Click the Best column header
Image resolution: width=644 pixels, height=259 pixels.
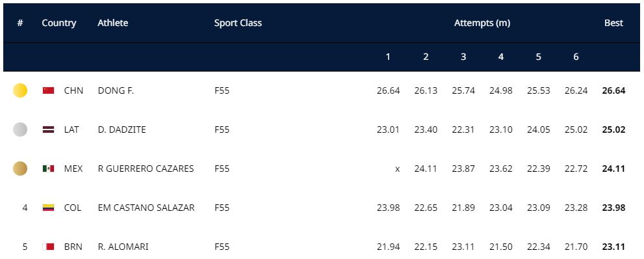coord(613,23)
